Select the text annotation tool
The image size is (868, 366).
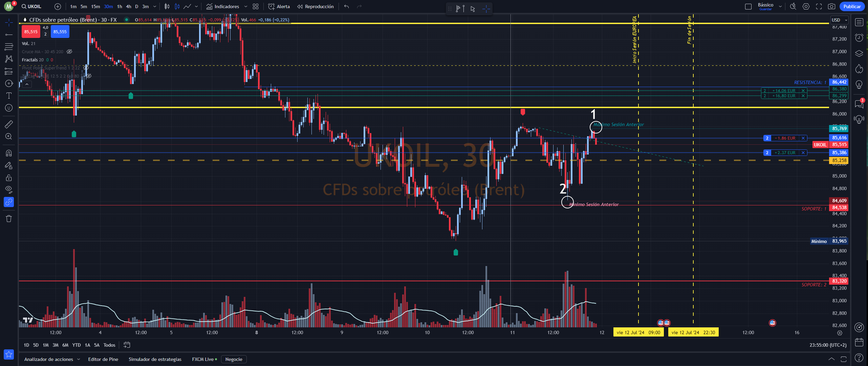pos(9,96)
